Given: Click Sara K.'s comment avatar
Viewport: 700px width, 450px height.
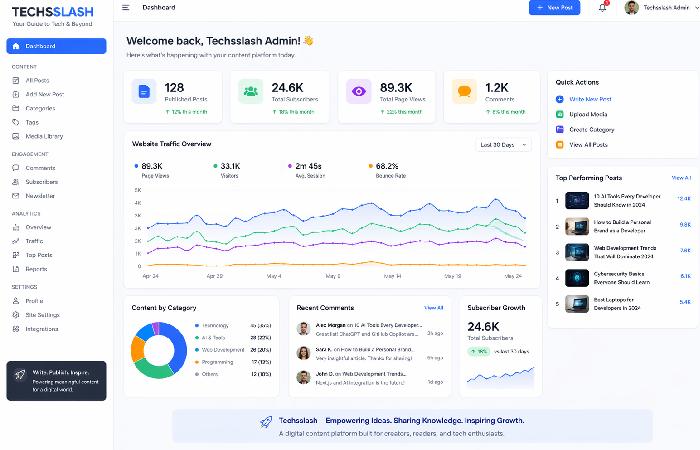Looking at the screenshot, I should (x=304, y=353).
